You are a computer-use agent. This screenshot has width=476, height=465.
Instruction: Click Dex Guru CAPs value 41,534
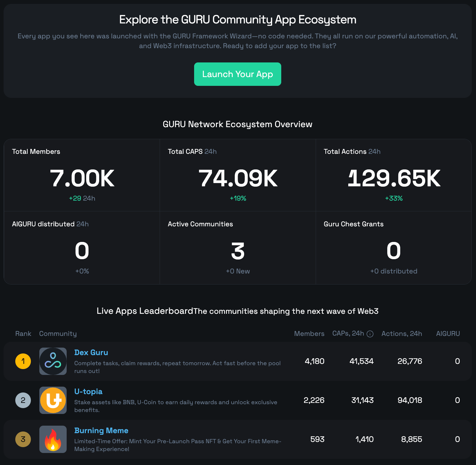362,361
